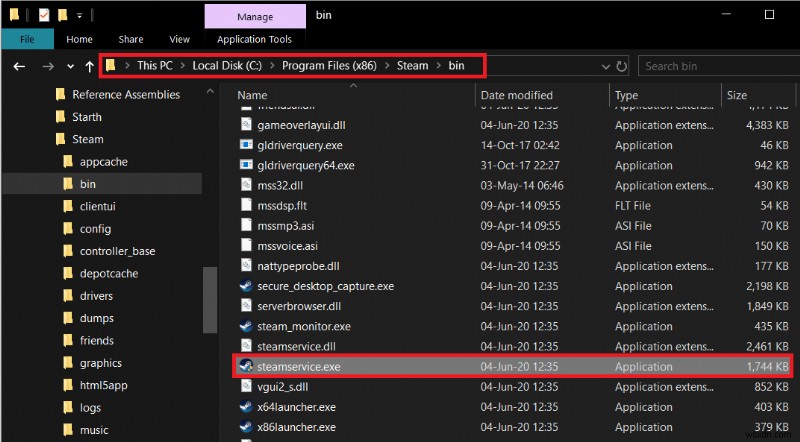Open Customize Quick Access Toolbar dropdown
800x442 pixels.
[80, 16]
